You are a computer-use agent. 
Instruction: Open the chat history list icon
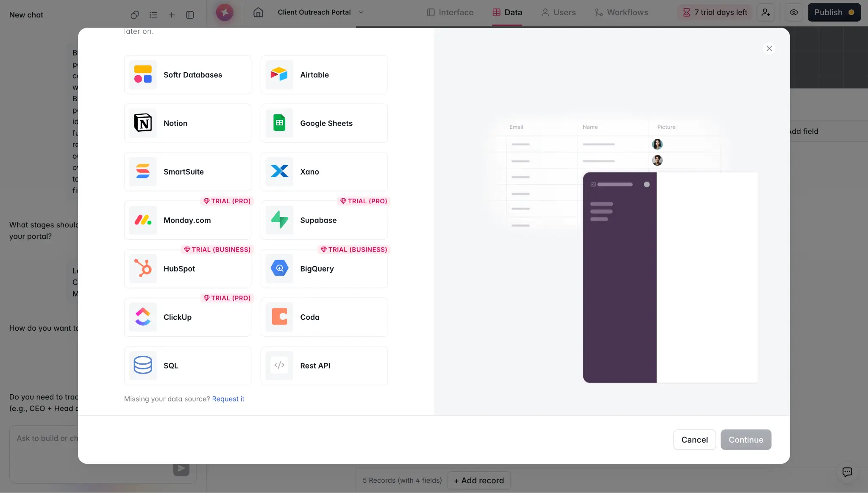point(153,15)
